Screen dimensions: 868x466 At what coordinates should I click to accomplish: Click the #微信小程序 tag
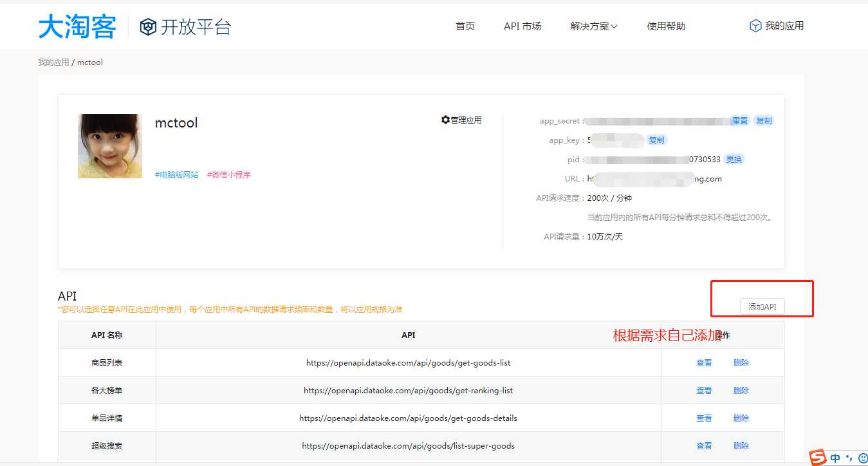point(229,174)
